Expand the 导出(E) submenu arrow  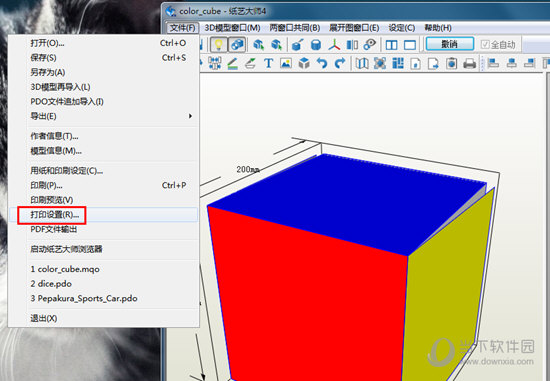(x=190, y=116)
